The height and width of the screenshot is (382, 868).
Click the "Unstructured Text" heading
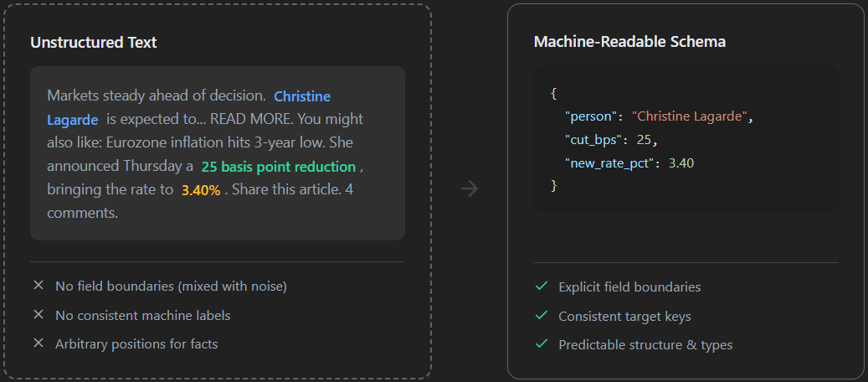(x=94, y=43)
